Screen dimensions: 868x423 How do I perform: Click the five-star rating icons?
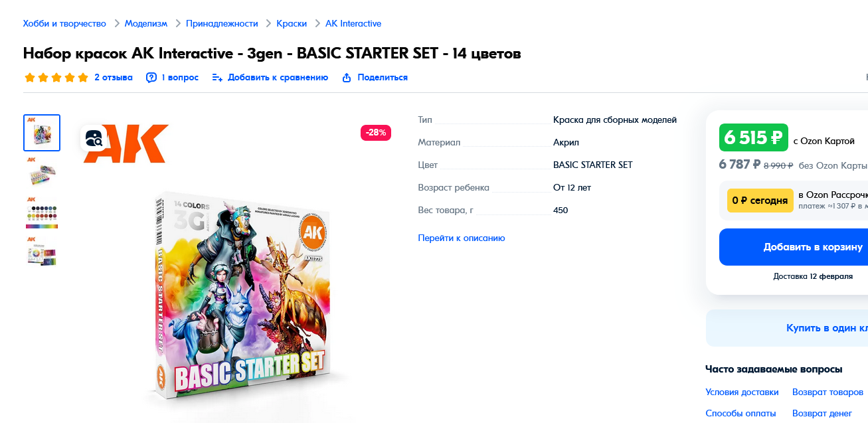click(56, 78)
